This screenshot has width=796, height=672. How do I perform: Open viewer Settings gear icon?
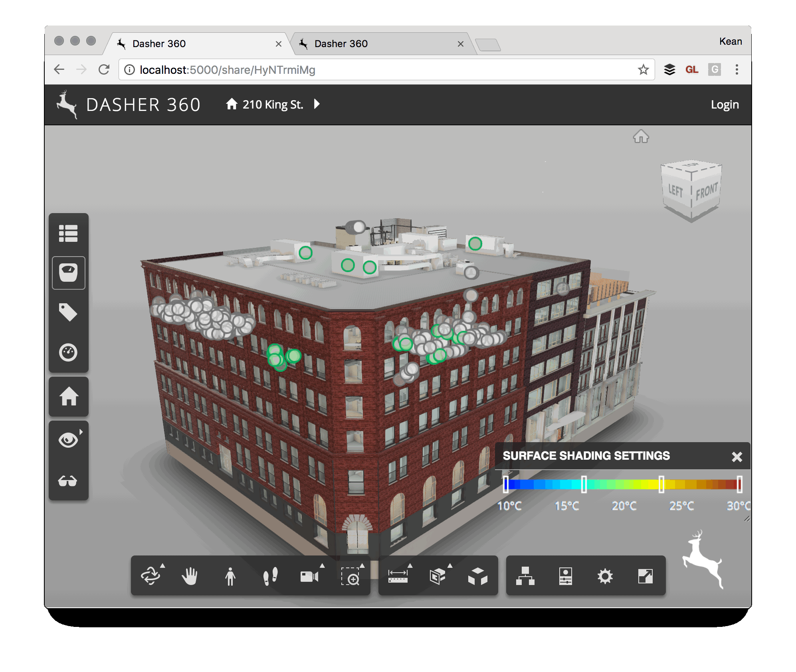pyautogui.click(x=605, y=576)
